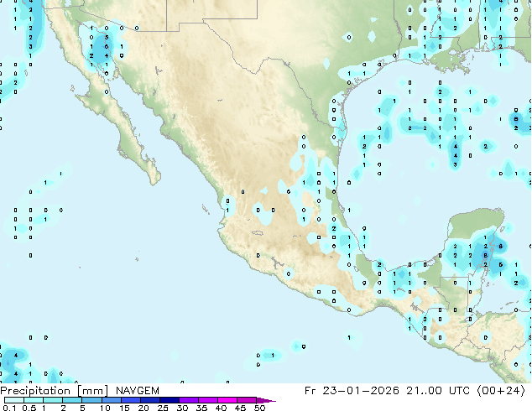Click the date "Fr 23-01-2026"
The height and width of the screenshot is (411, 532).
[352, 391]
